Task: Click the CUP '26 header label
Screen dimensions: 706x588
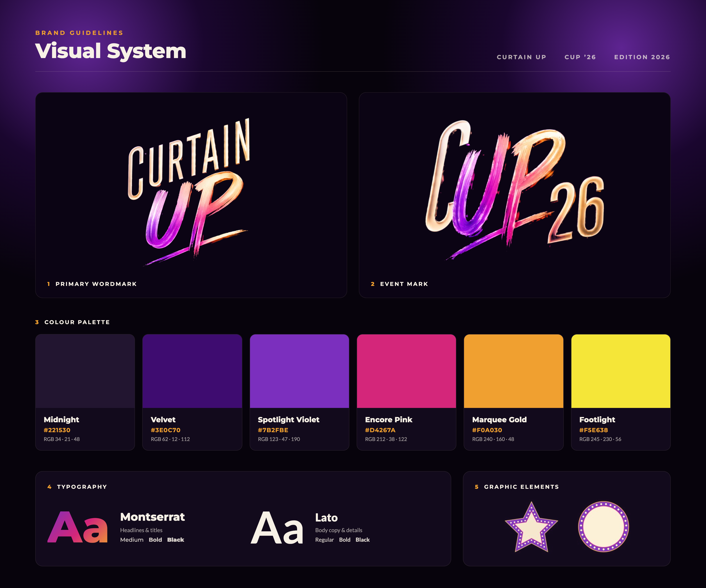Action: pos(580,57)
